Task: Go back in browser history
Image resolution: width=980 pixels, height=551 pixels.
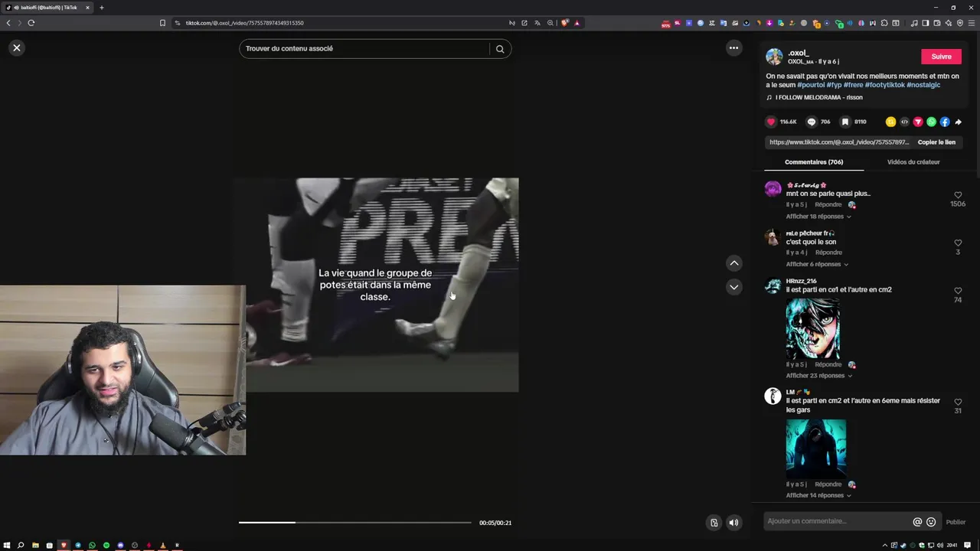Action: pos(8,23)
